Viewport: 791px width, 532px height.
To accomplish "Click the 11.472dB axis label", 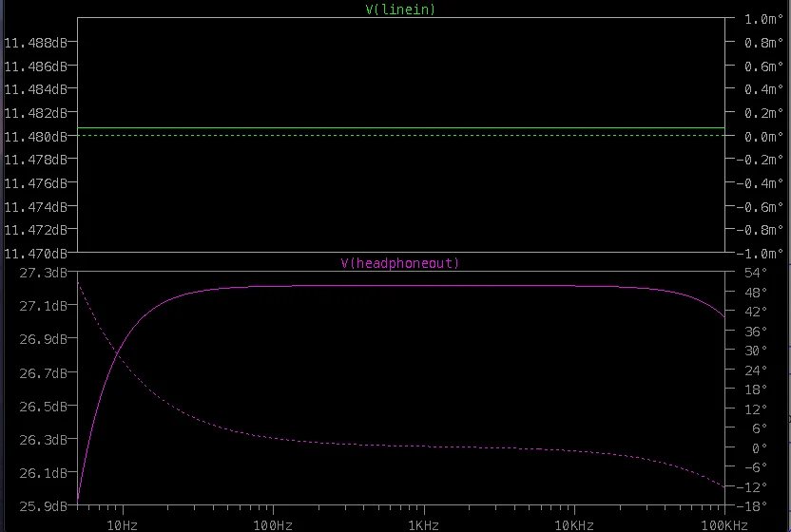I will pos(36,230).
